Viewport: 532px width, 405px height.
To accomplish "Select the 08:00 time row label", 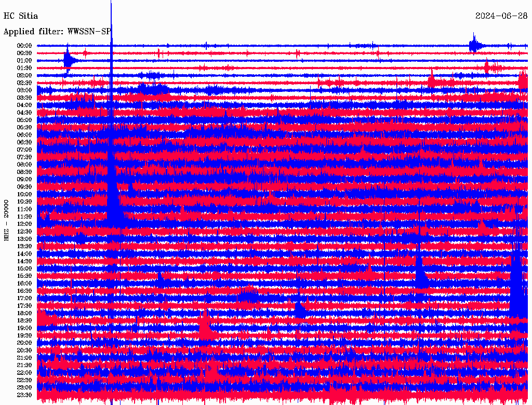I will [24, 165].
